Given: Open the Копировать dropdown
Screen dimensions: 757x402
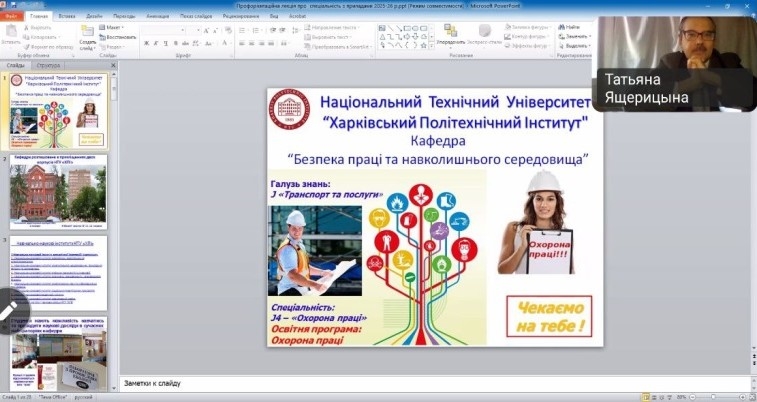Looking at the screenshot, I should point(42,37).
